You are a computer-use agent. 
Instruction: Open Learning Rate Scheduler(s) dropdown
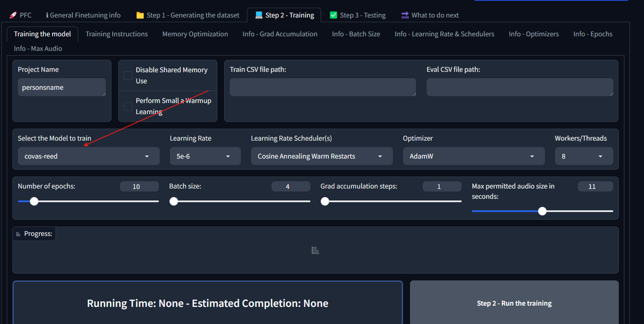click(x=322, y=156)
